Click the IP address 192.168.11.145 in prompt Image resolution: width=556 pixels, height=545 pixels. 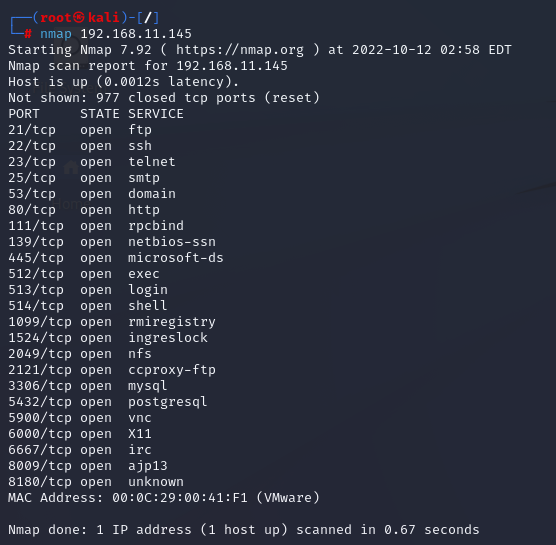point(136,34)
